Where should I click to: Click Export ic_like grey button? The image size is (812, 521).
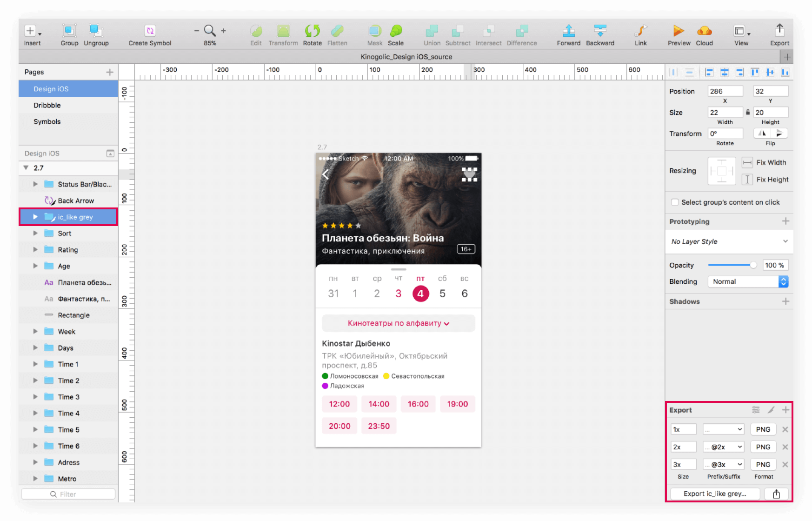click(714, 494)
